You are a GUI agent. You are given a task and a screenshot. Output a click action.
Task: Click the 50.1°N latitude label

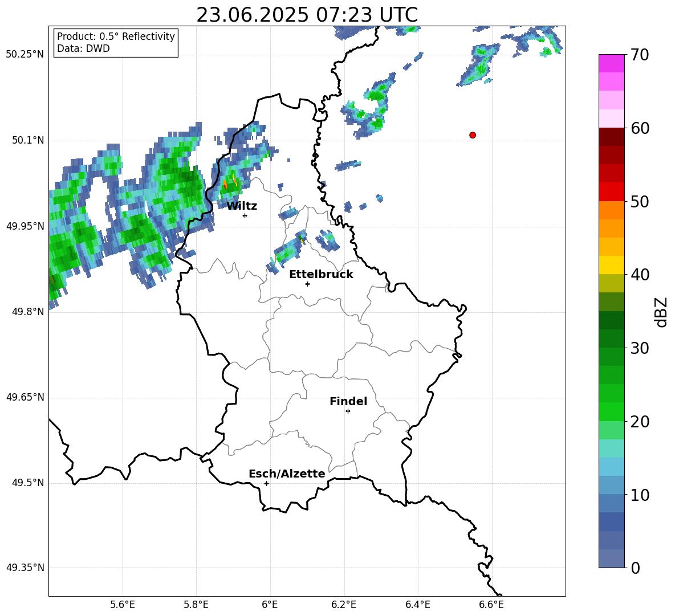coord(28,140)
